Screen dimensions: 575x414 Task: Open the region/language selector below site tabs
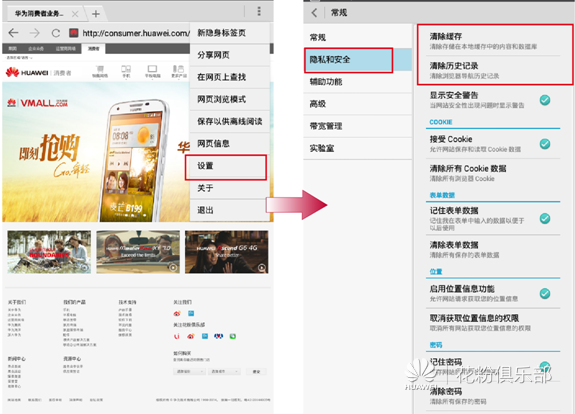click(19, 58)
